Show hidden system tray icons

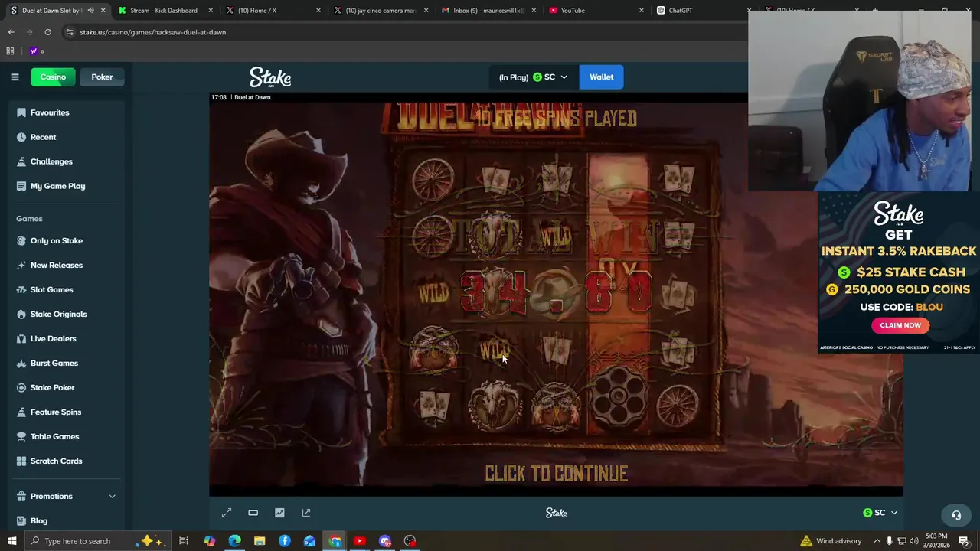pos(877,541)
